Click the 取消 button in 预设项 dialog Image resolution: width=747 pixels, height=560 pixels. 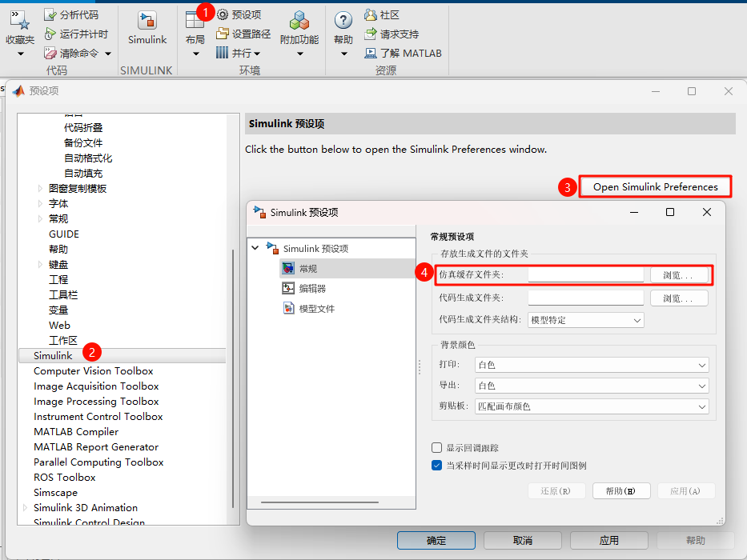click(523, 541)
